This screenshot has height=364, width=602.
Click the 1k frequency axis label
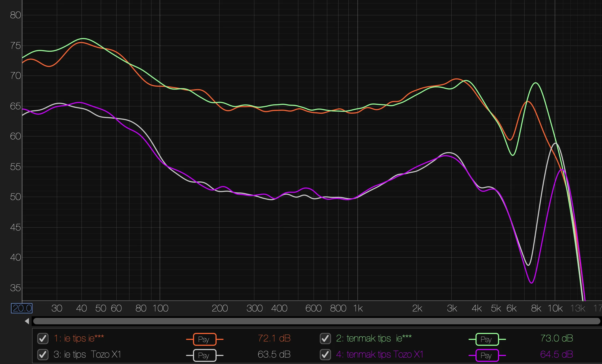(x=358, y=308)
